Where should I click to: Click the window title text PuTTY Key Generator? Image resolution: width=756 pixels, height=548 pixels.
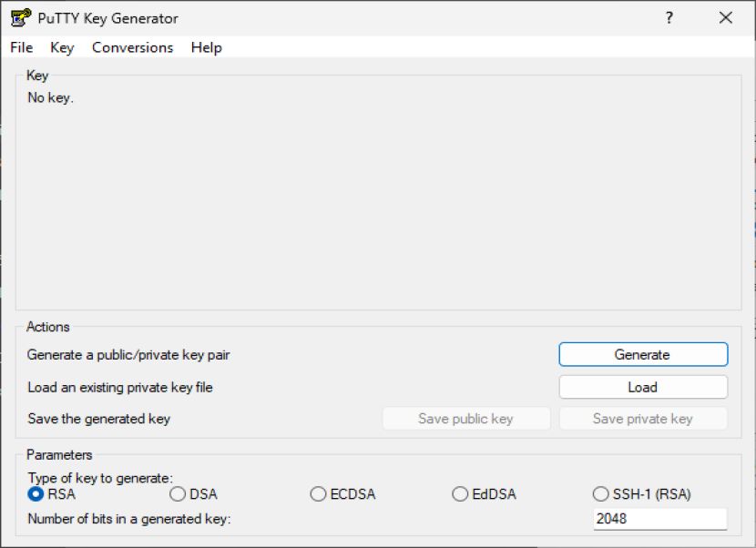point(108,18)
